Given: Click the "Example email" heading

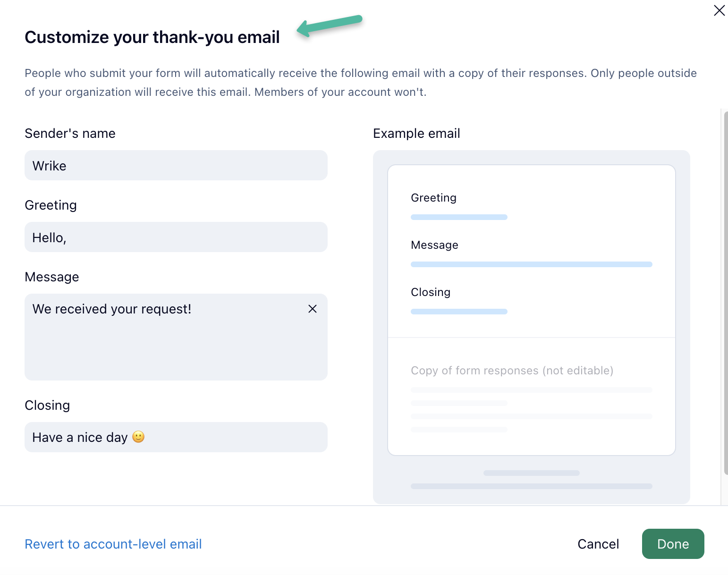Looking at the screenshot, I should point(416,134).
